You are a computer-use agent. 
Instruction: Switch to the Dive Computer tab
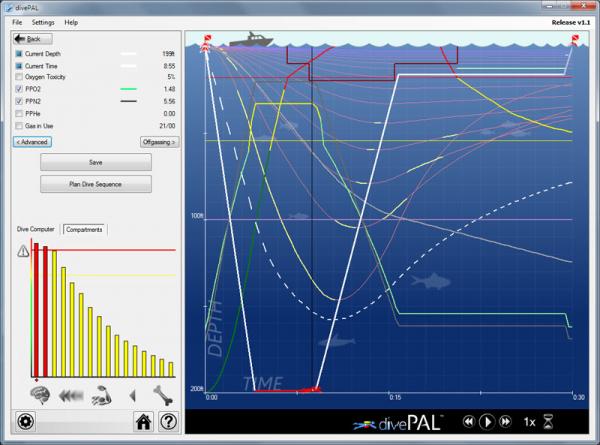click(x=36, y=229)
